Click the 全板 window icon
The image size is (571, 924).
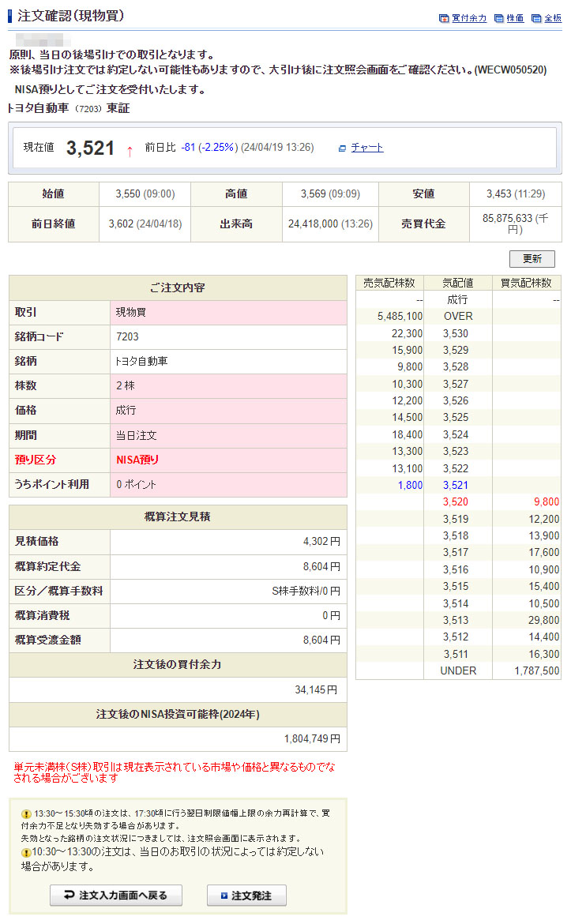click(536, 18)
